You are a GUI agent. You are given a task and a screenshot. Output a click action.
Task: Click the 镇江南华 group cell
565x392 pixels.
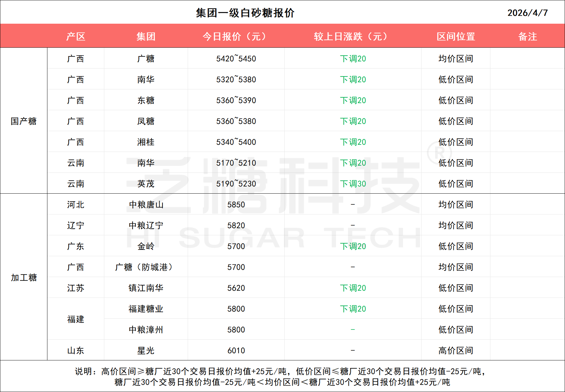[x=146, y=288]
